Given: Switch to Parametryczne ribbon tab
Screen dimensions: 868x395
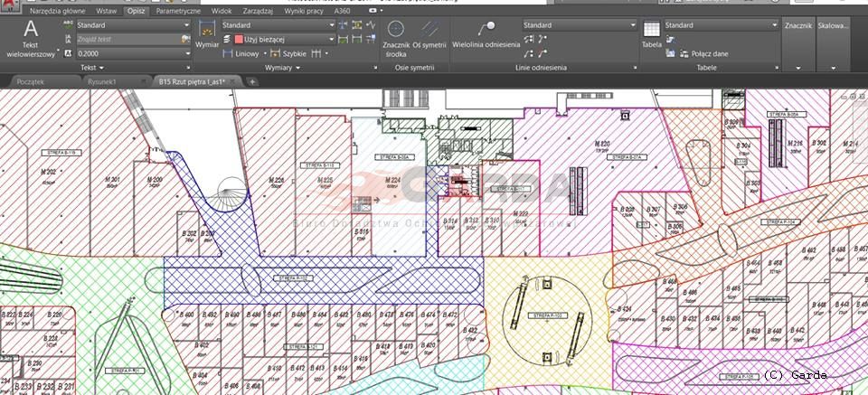Looking at the screenshot, I should click(178, 11).
